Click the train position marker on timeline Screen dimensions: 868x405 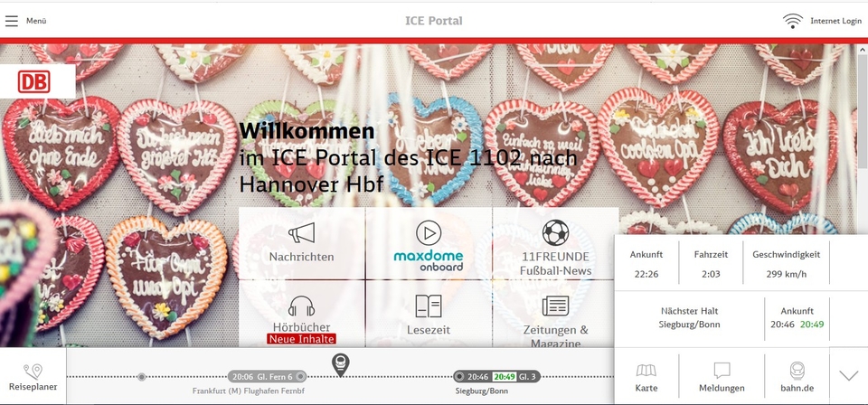[x=340, y=365]
